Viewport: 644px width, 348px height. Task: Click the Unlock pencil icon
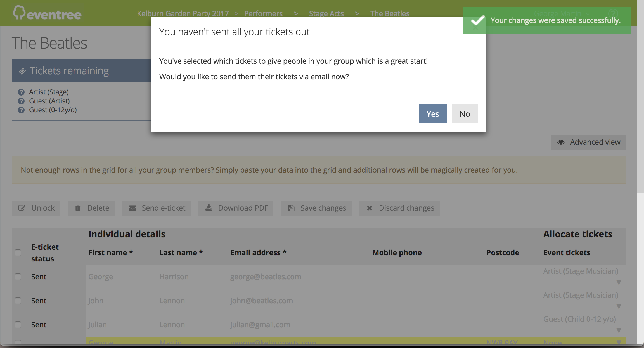[x=22, y=208]
